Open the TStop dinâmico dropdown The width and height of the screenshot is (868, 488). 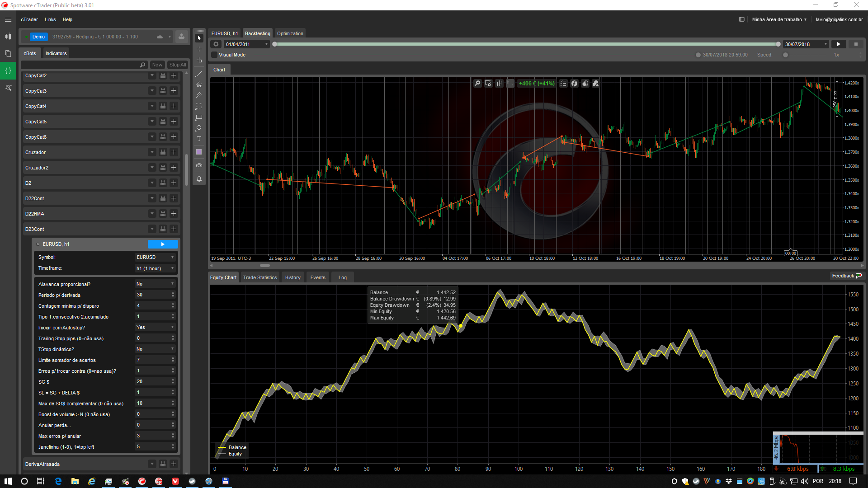(x=155, y=349)
